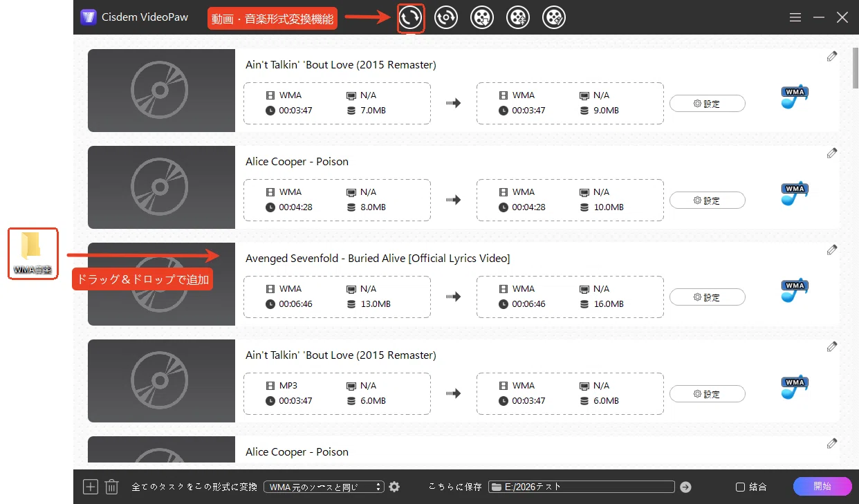The height and width of the screenshot is (504, 859).
Task: Click the add files plus icon
Action: pos(91,487)
